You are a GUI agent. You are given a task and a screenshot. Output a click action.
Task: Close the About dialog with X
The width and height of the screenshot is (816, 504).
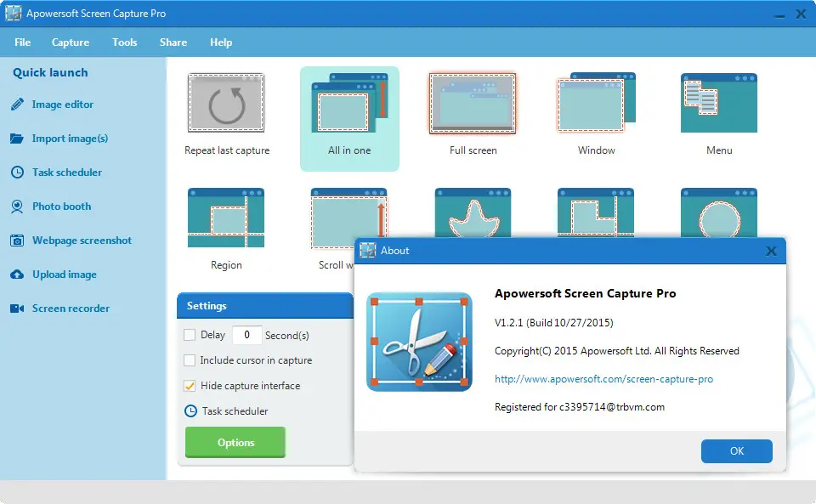[771, 252]
